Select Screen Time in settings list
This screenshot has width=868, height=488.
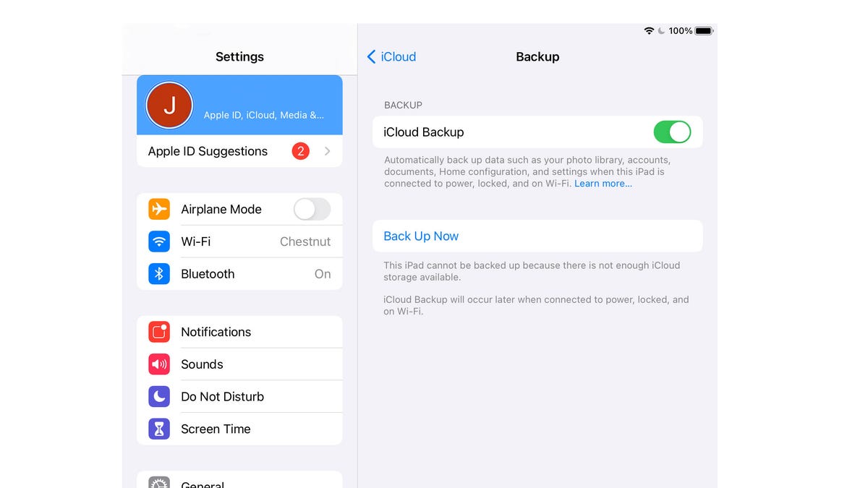[x=239, y=429]
